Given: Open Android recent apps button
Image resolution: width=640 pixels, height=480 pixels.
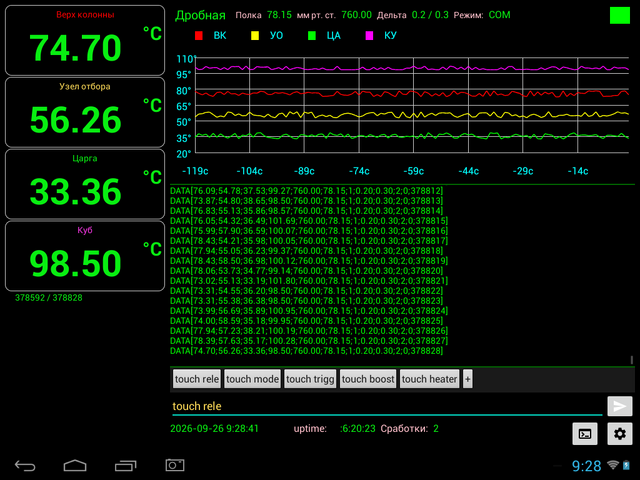Looking at the screenshot, I should (x=126, y=465).
